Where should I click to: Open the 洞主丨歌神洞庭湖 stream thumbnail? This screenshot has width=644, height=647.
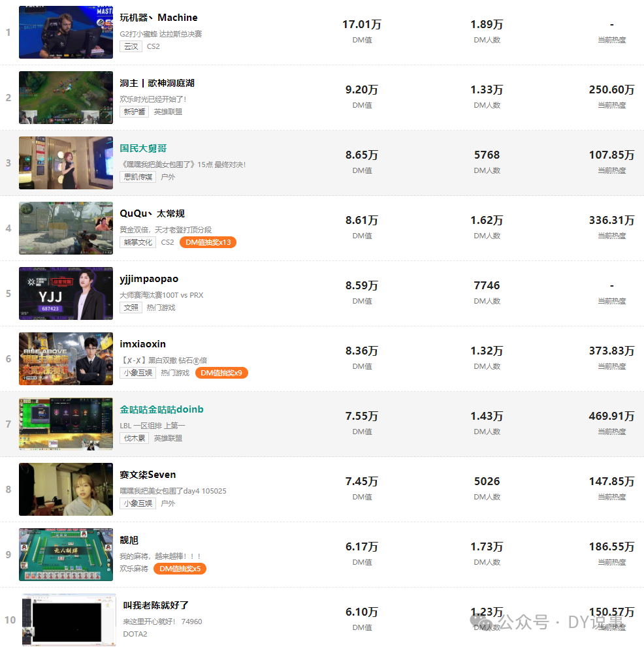click(65, 97)
